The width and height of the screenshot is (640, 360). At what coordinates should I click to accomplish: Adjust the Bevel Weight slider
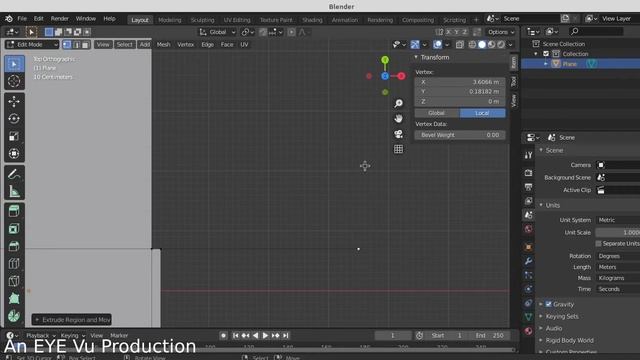pyautogui.click(x=460, y=135)
